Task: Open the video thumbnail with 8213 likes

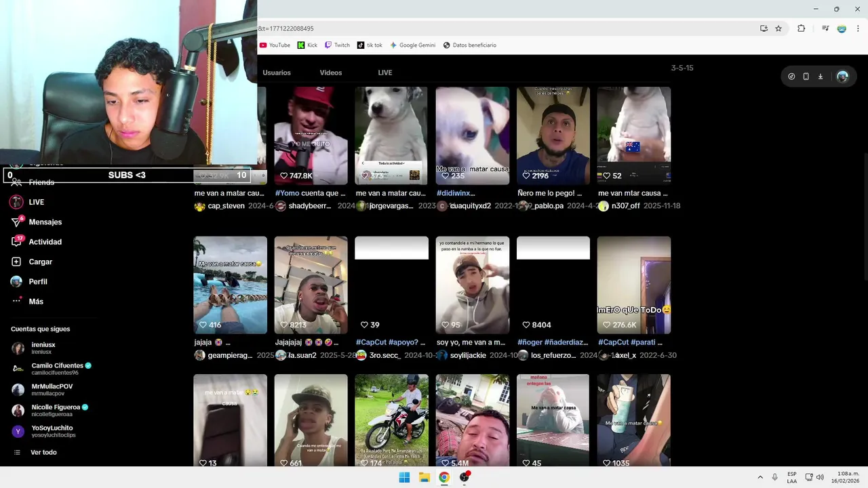Action: point(311,285)
